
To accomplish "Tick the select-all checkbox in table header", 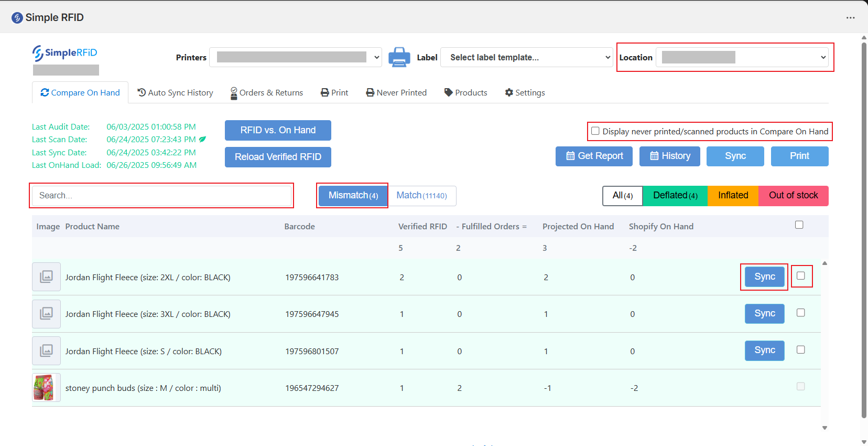I will 799,225.
